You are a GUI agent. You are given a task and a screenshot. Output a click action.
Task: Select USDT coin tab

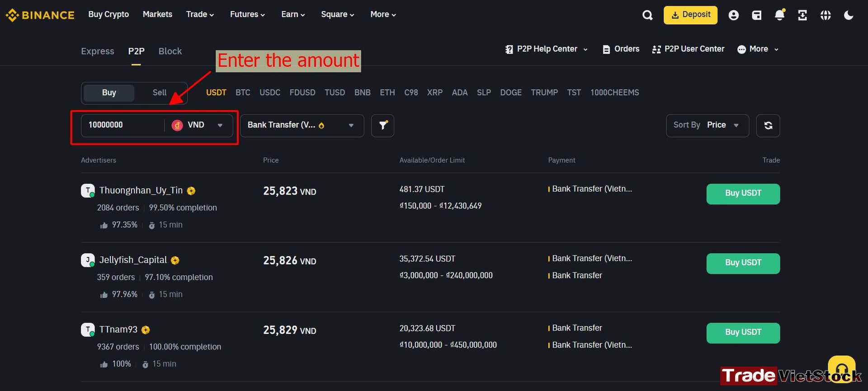[x=216, y=93]
